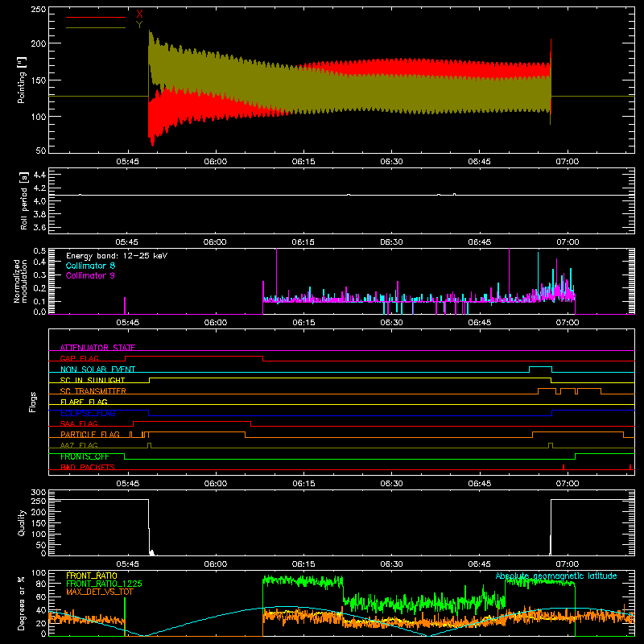This screenshot has height=644, width=644.
Task: Select the olive 'Y' legend label
Action: (x=139, y=25)
